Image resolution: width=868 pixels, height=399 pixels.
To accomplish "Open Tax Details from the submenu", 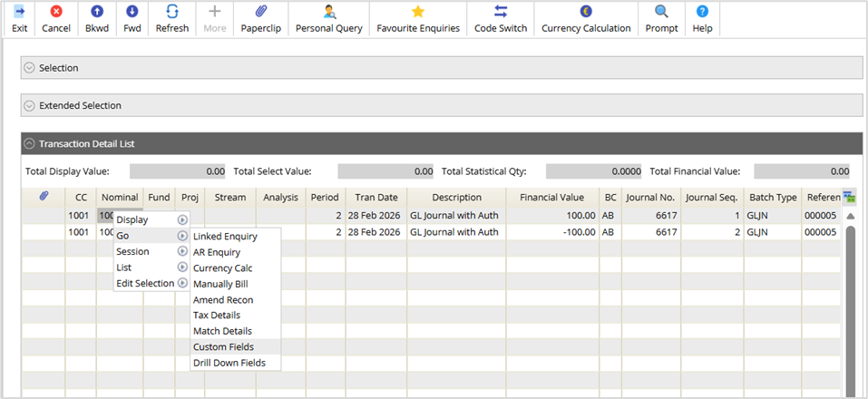I will point(235,316).
